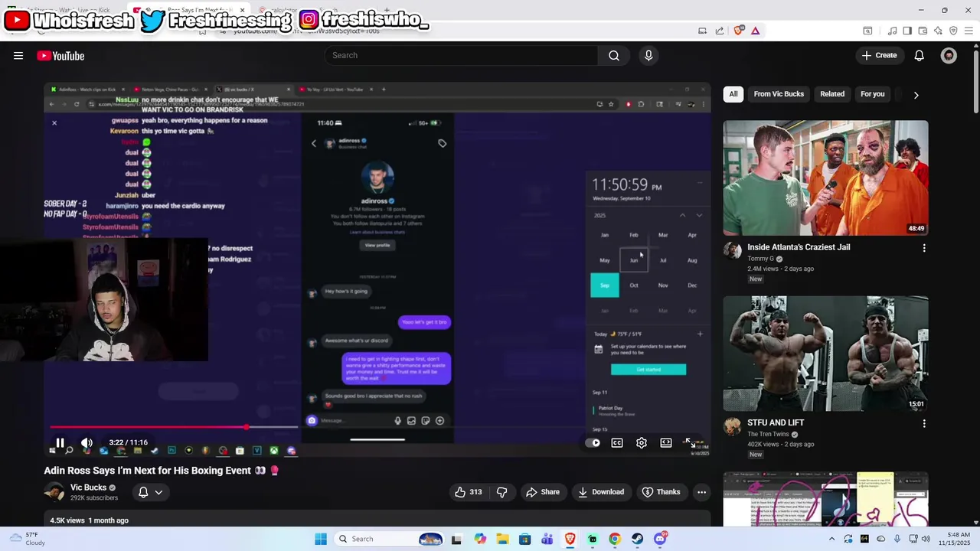Pause the playing video
The width and height of the screenshot is (980, 551).
[60, 442]
